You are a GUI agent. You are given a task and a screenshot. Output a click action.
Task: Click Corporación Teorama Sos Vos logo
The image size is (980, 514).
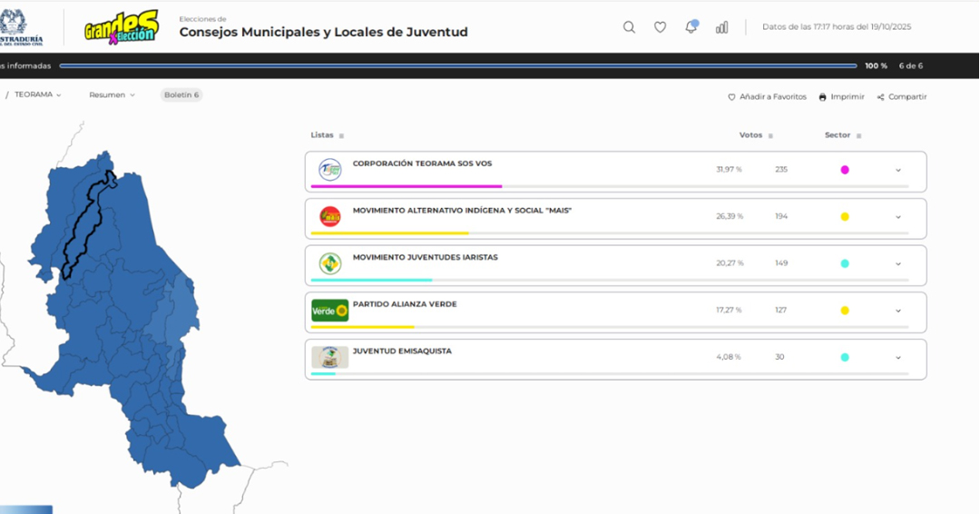click(330, 170)
